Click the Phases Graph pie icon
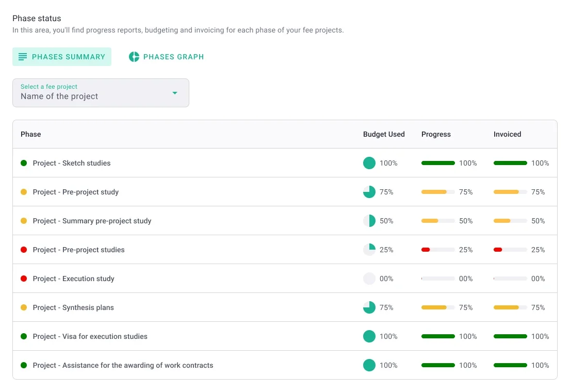This screenshot has width=570, height=392. point(134,57)
